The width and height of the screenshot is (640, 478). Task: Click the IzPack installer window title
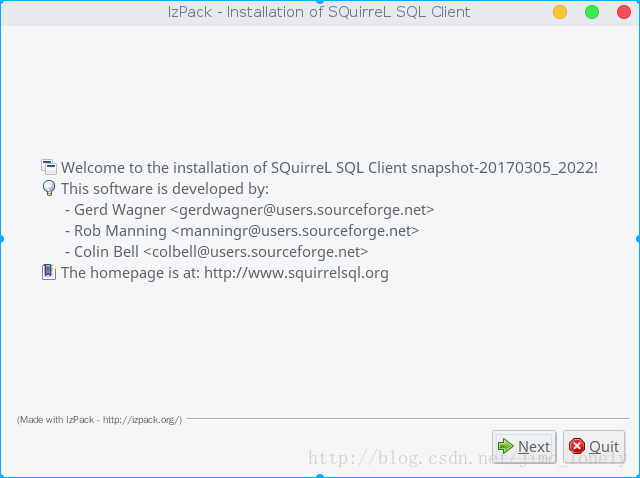pos(319,12)
